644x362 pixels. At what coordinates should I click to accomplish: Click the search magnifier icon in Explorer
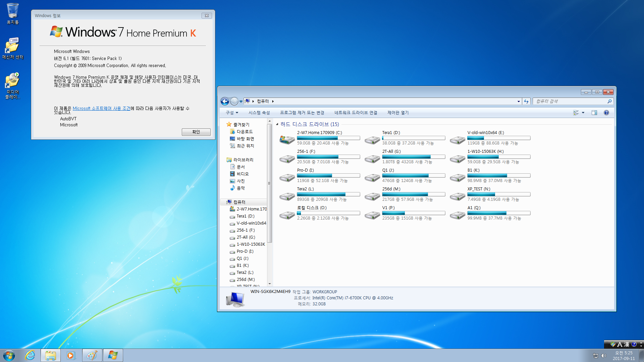(609, 101)
